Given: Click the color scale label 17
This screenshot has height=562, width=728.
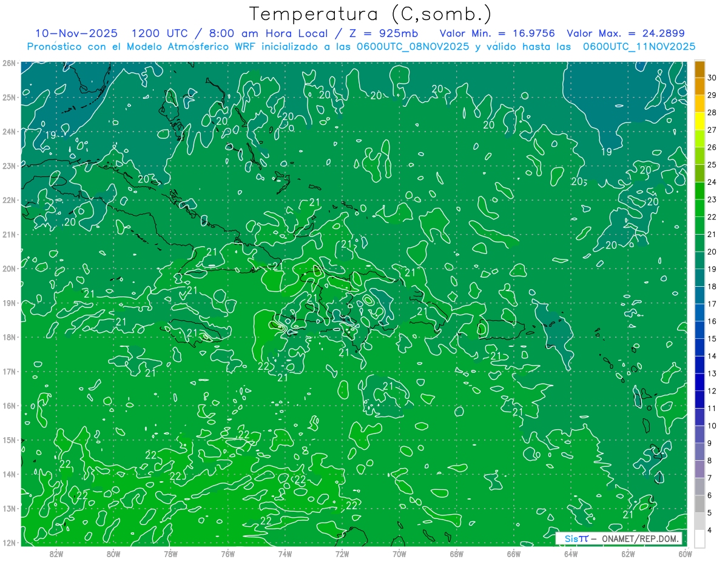Looking at the screenshot, I should 712,304.
